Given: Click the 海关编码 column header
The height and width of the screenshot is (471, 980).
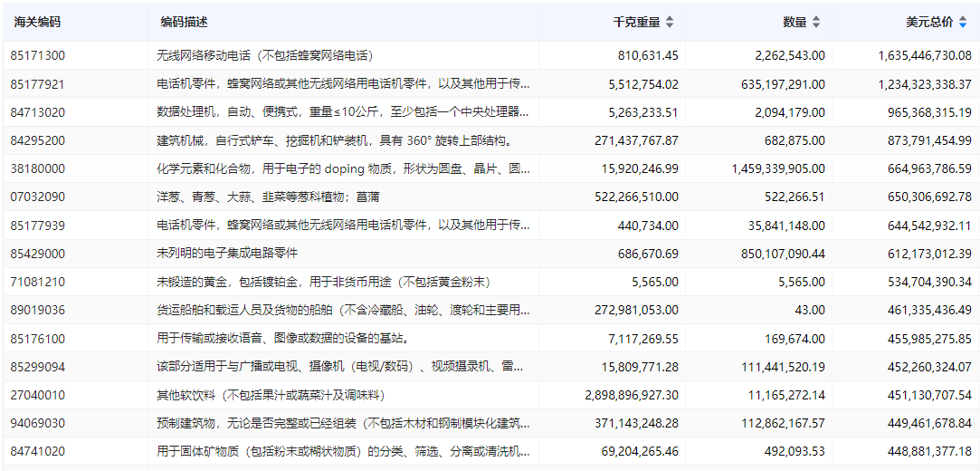Looking at the screenshot, I should coord(37,23).
